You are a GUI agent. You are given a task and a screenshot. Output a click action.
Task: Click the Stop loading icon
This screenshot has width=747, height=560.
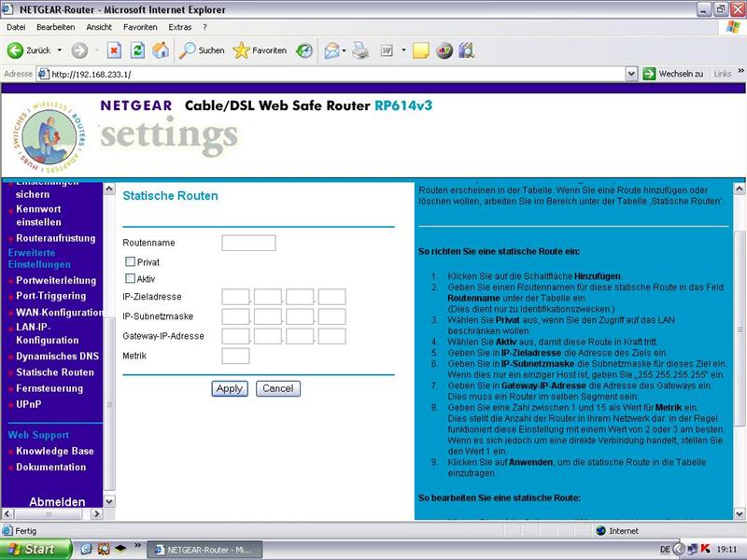114,50
